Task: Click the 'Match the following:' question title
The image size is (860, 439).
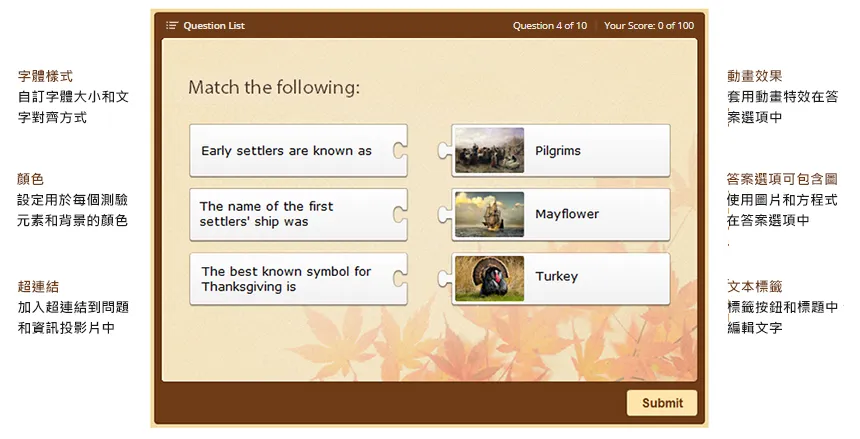Action: click(x=273, y=88)
